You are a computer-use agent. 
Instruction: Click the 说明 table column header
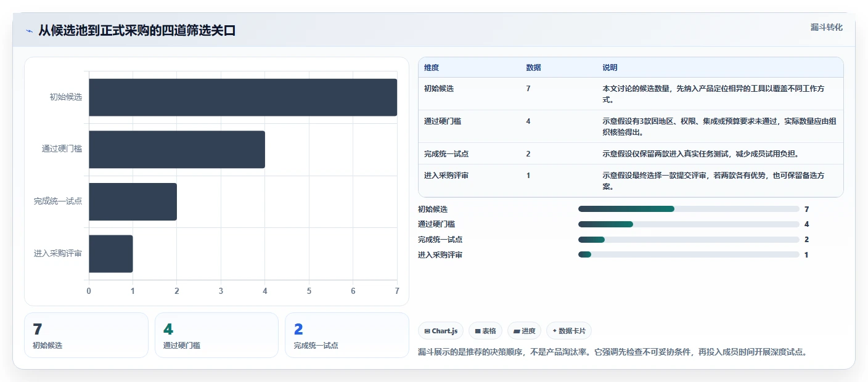pyautogui.click(x=610, y=67)
